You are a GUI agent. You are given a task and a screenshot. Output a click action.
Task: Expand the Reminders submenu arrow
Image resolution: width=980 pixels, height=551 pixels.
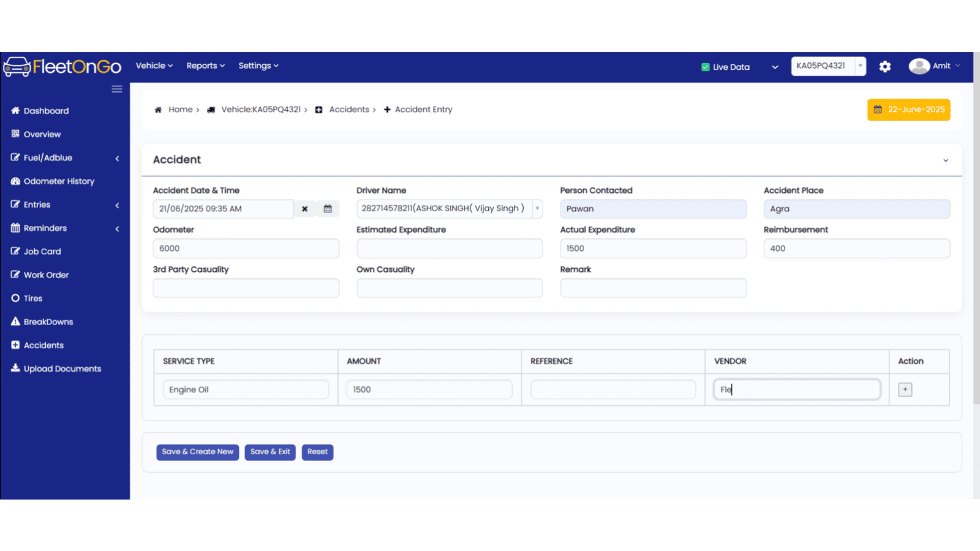(117, 229)
